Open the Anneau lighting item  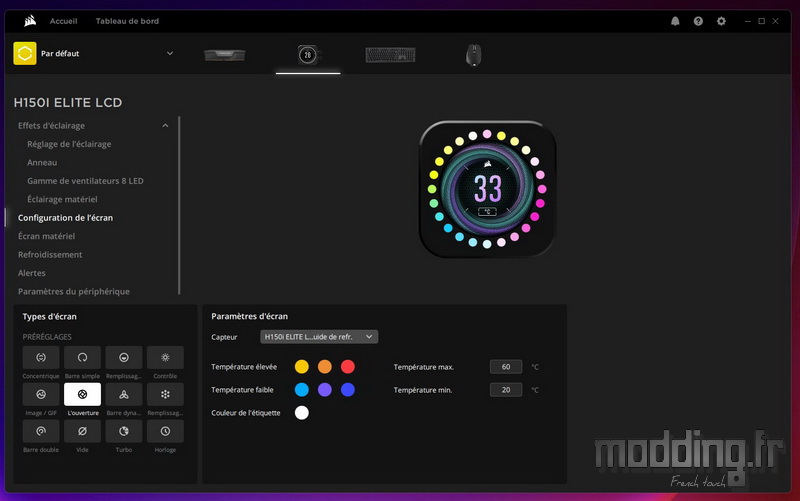42,162
